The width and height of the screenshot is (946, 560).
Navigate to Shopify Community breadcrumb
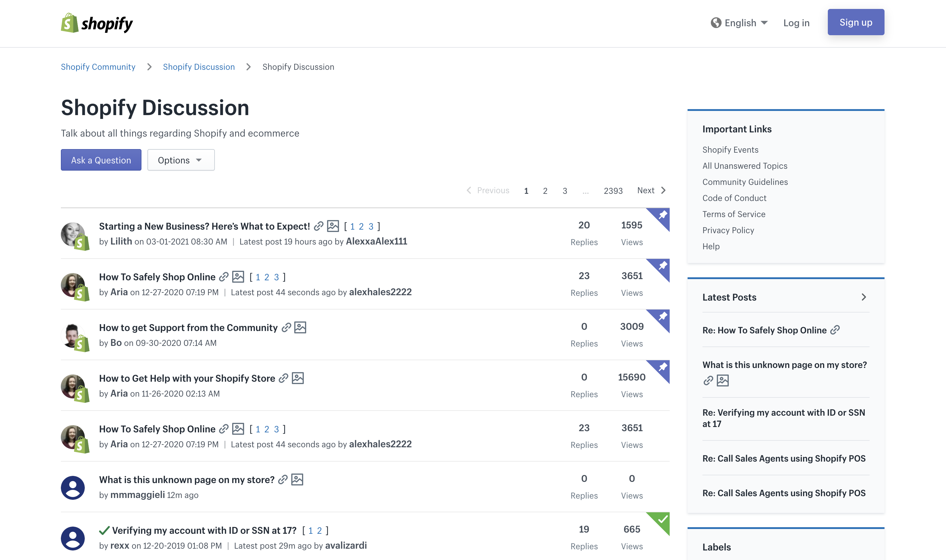point(98,67)
